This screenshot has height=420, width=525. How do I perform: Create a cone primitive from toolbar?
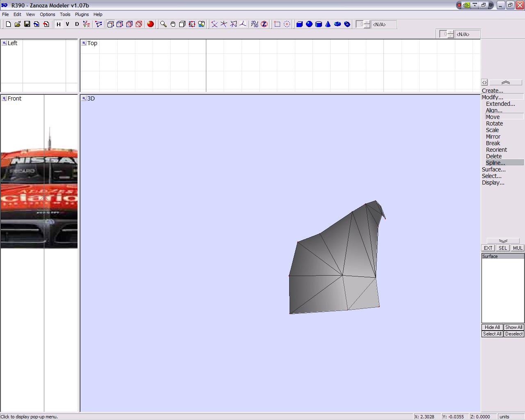pos(328,24)
